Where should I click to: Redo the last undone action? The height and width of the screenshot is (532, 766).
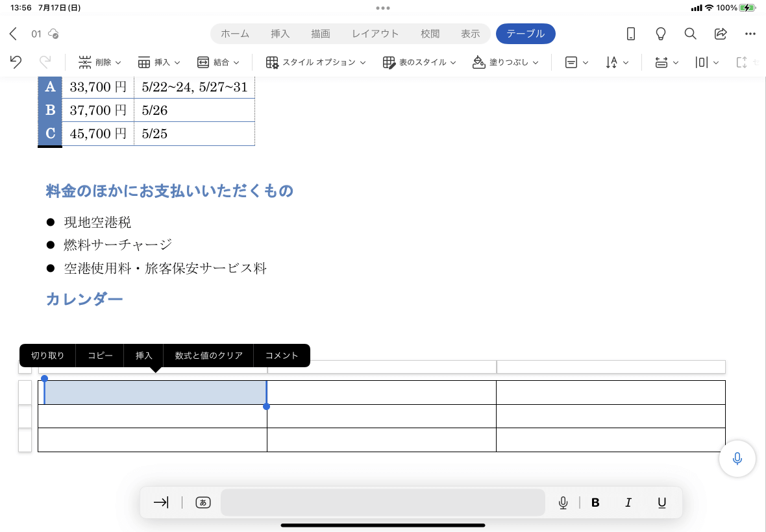(45, 62)
